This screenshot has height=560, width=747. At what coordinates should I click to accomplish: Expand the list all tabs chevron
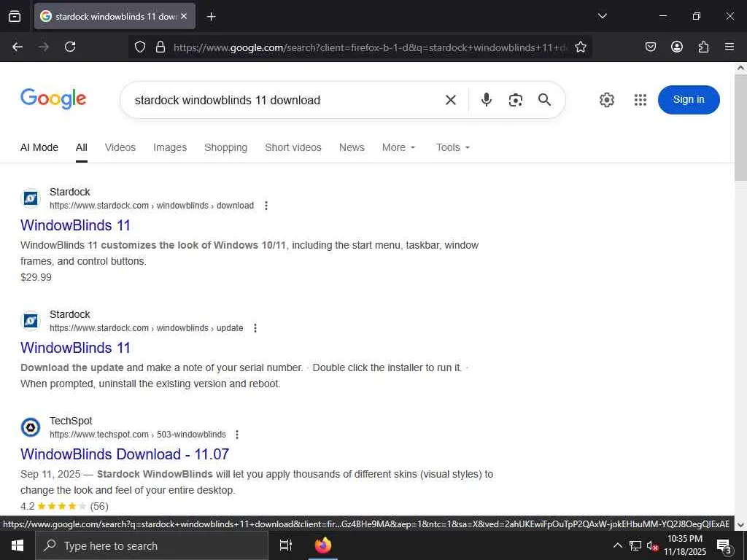[x=602, y=16]
